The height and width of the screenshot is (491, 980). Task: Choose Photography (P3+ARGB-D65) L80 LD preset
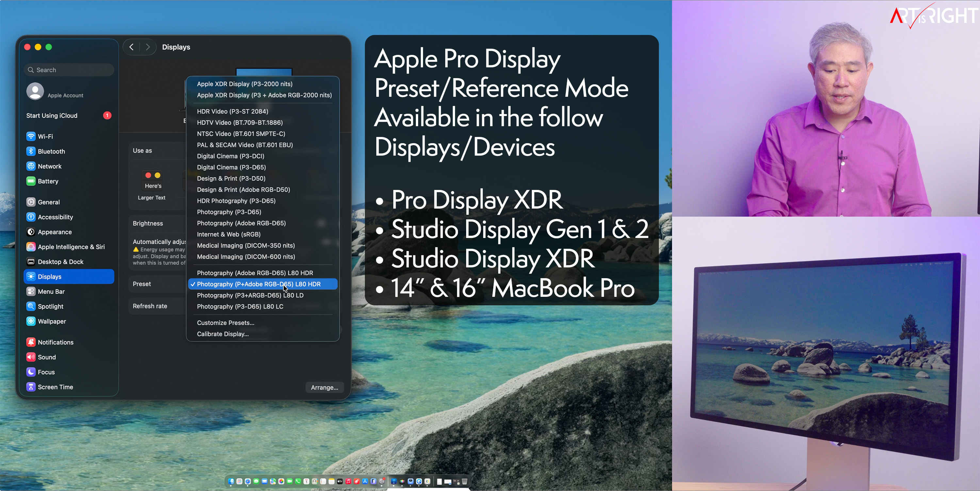(x=263, y=296)
